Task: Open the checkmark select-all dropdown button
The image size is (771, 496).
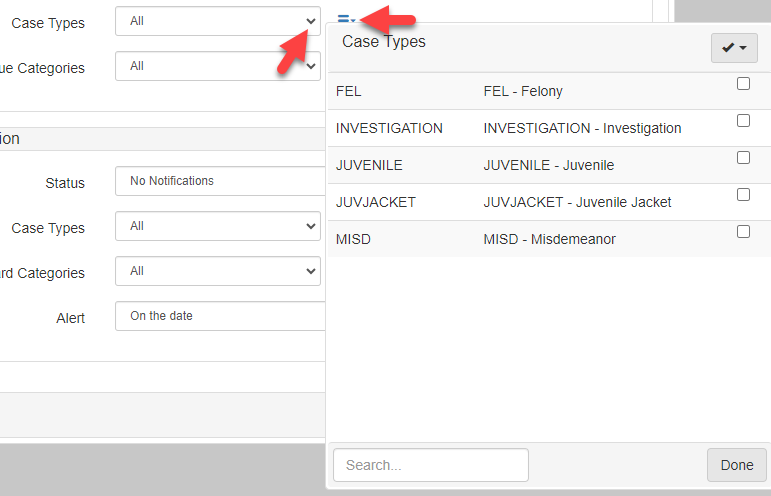Action: click(x=734, y=48)
